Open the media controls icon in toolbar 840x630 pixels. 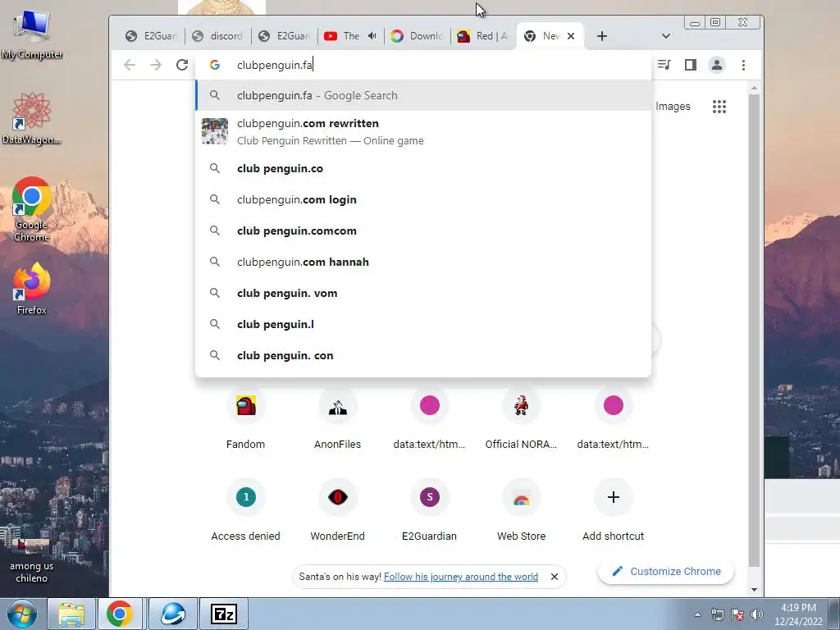[664, 65]
